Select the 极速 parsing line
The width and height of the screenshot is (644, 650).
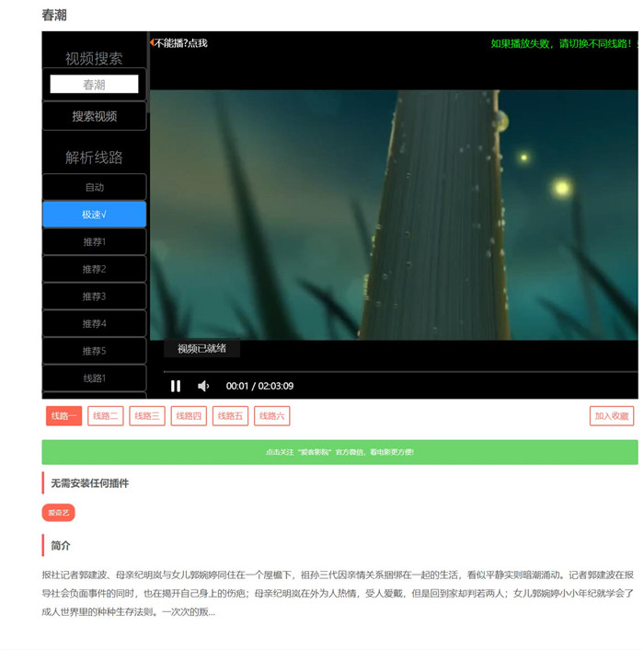tap(95, 215)
